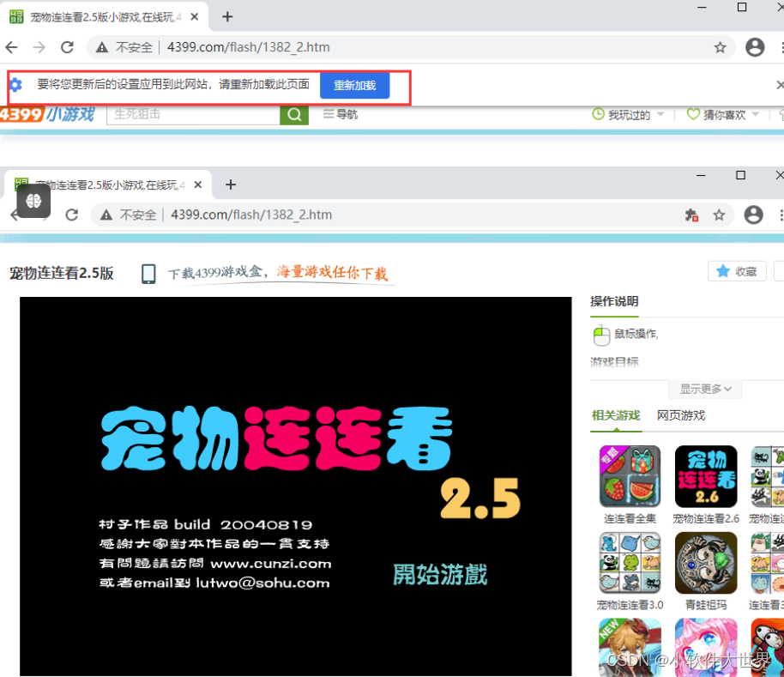
Task: Click the not-secure warning icon in upper address bar
Action: tap(102, 47)
